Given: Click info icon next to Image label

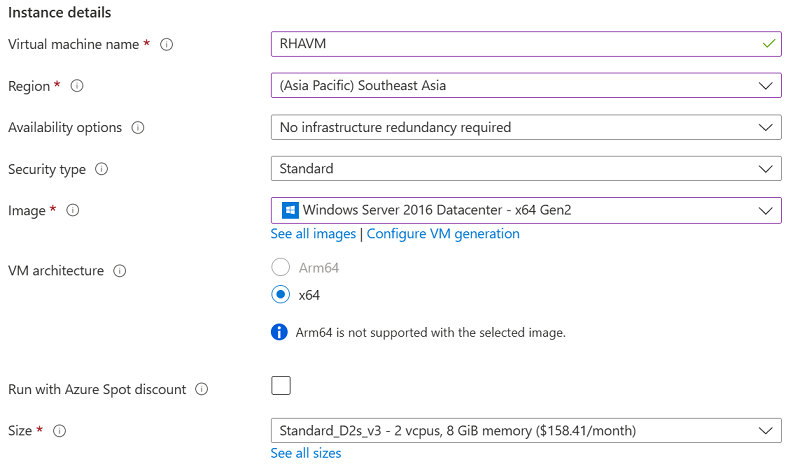Looking at the screenshot, I should (73, 210).
